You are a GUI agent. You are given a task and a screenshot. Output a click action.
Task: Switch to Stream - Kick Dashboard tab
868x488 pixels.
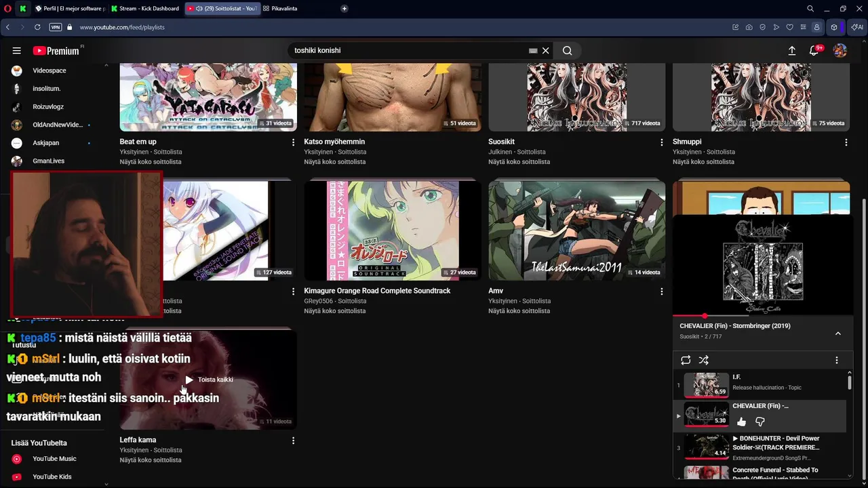(145, 9)
